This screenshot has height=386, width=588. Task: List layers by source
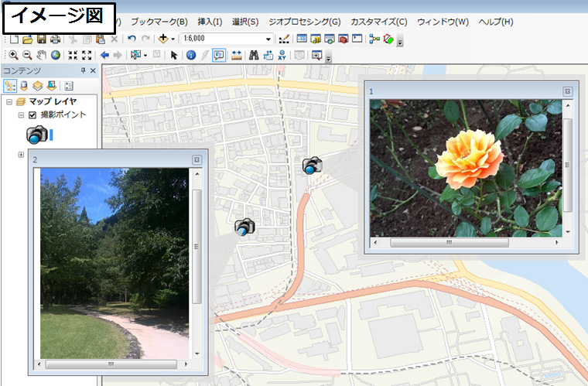[24, 86]
